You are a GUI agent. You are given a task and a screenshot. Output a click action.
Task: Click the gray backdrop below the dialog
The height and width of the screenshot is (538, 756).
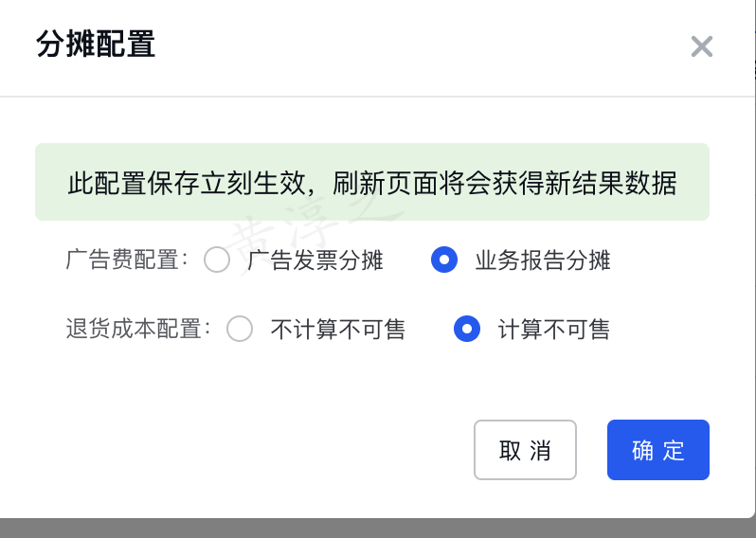pos(378,529)
